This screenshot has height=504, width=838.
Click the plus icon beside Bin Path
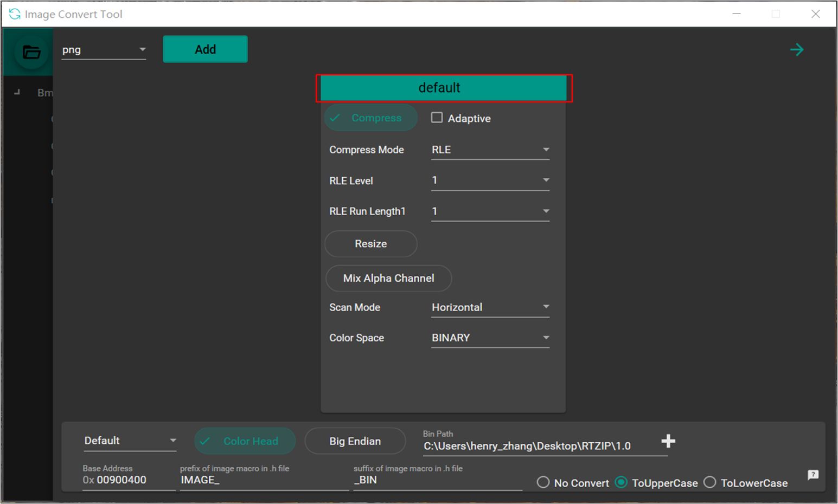668,441
